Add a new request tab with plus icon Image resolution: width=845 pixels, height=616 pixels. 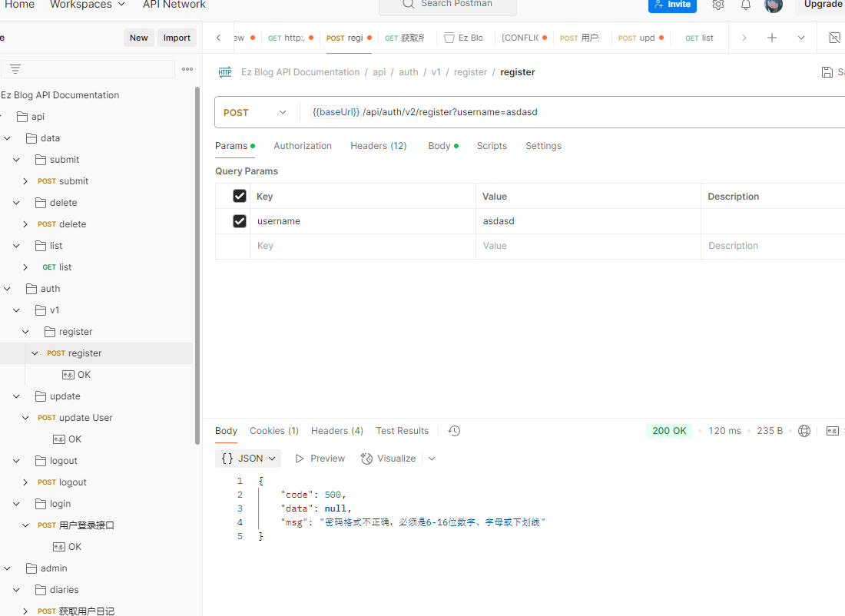tap(772, 38)
